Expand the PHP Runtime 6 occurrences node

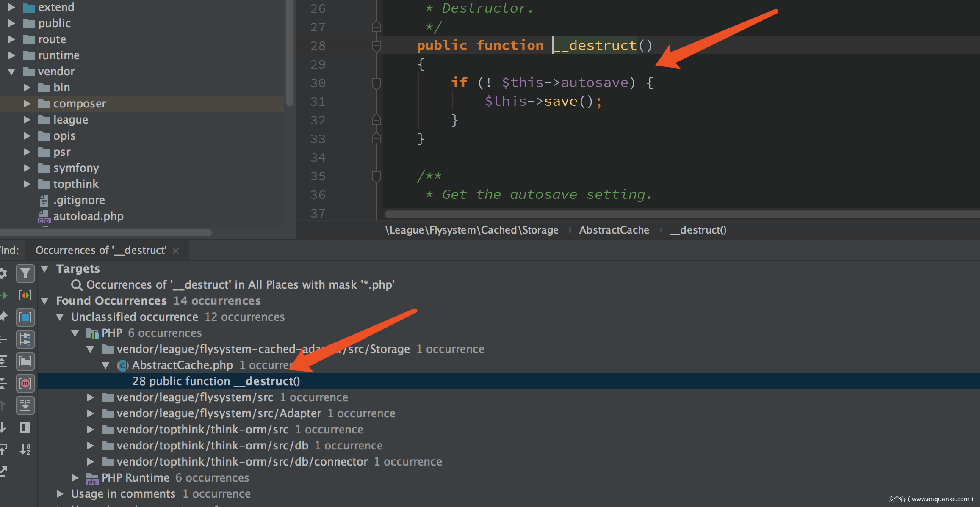point(75,478)
